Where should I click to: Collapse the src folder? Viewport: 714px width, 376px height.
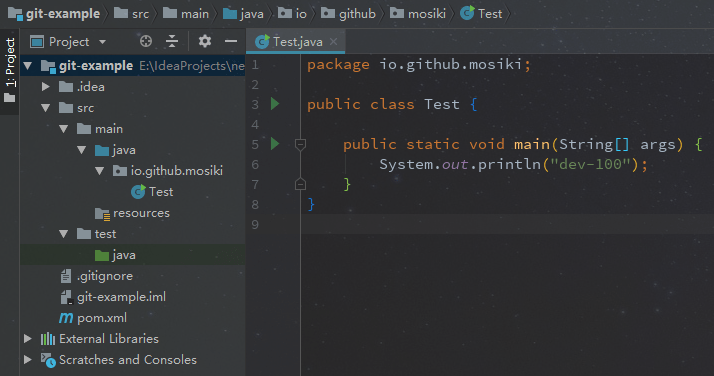click(46, 108)
